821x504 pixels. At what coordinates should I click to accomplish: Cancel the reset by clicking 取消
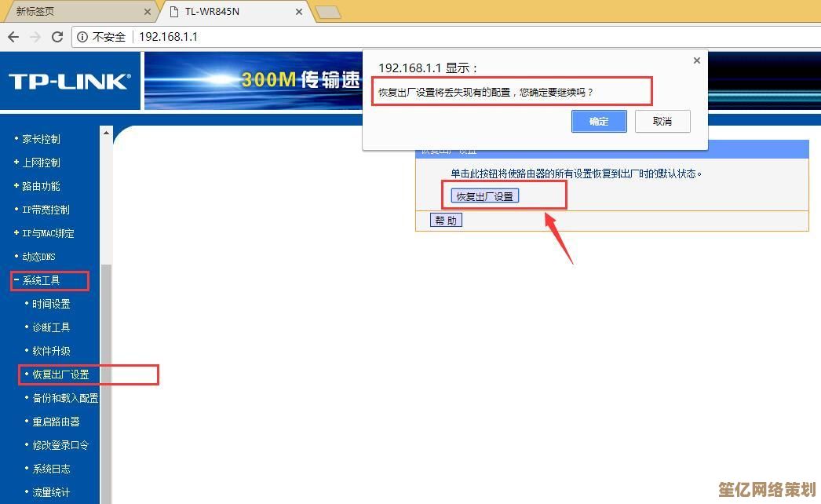(663, 121)
